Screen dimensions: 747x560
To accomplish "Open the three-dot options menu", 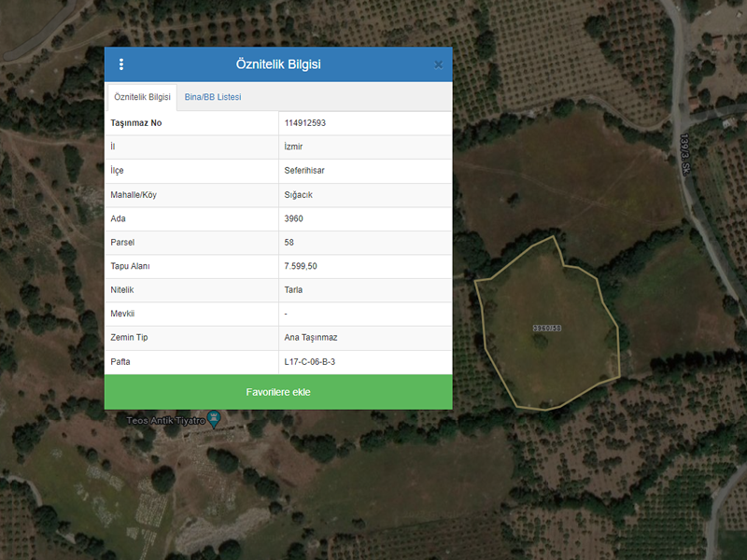I will tap(121, 64).
